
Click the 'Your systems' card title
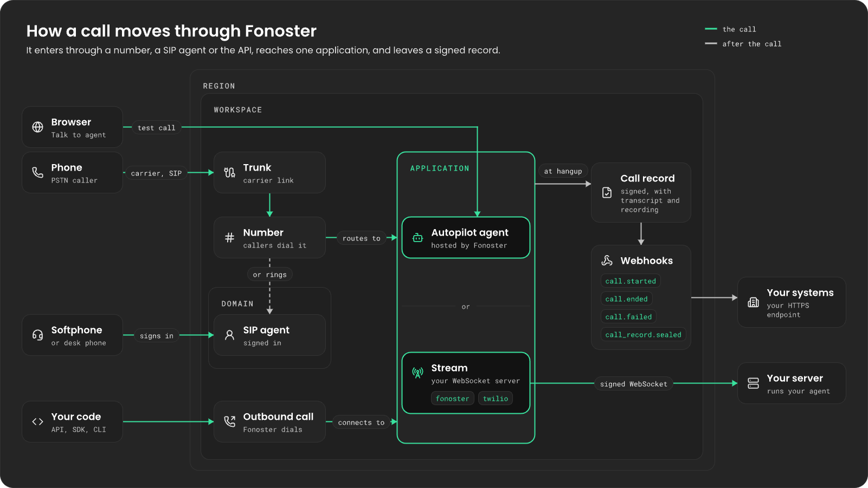(800, 292)
